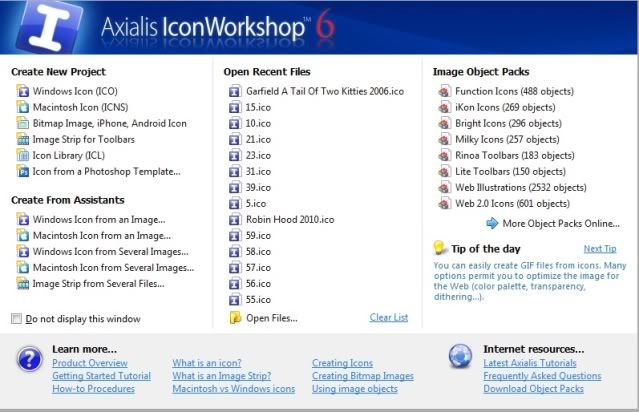
Task: Open recent file 39.ico
Action: point(258,187)
